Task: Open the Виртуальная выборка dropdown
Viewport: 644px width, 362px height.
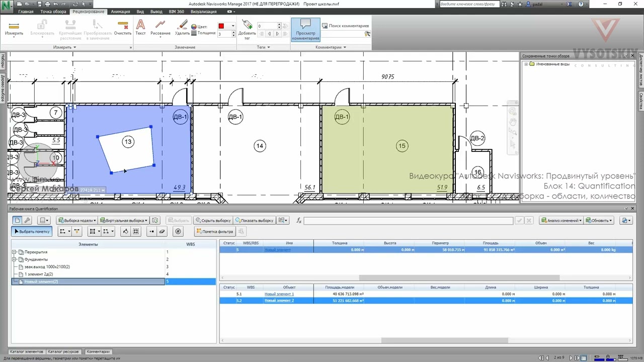Action: tap(124, 220)
